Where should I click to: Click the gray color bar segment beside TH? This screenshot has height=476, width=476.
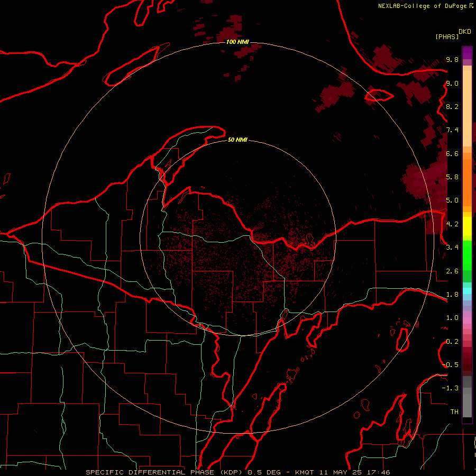[x=467, y=407]
